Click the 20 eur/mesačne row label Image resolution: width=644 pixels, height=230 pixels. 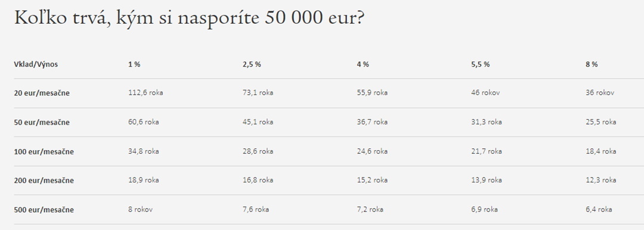(x=42, y=93)
